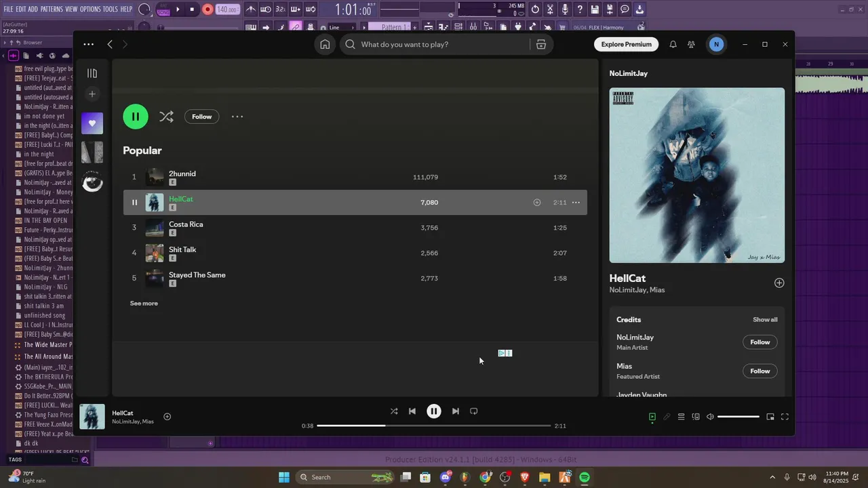The height and width of the screenshot is (488, 868).
Task: Open FL Studio EDIT menu
Action: click(x=22, y=9)
